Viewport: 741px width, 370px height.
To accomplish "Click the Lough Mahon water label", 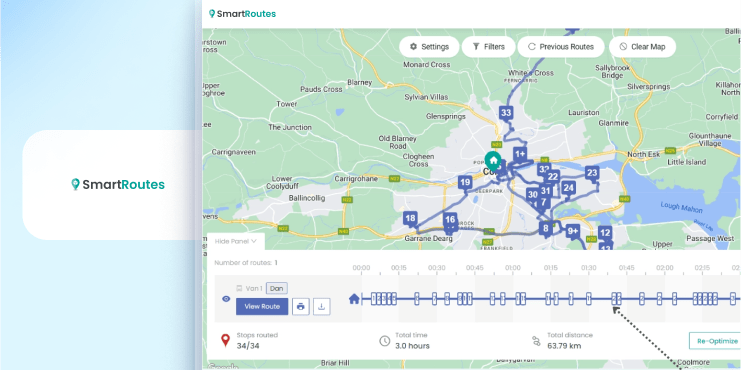I will point(682,207).
